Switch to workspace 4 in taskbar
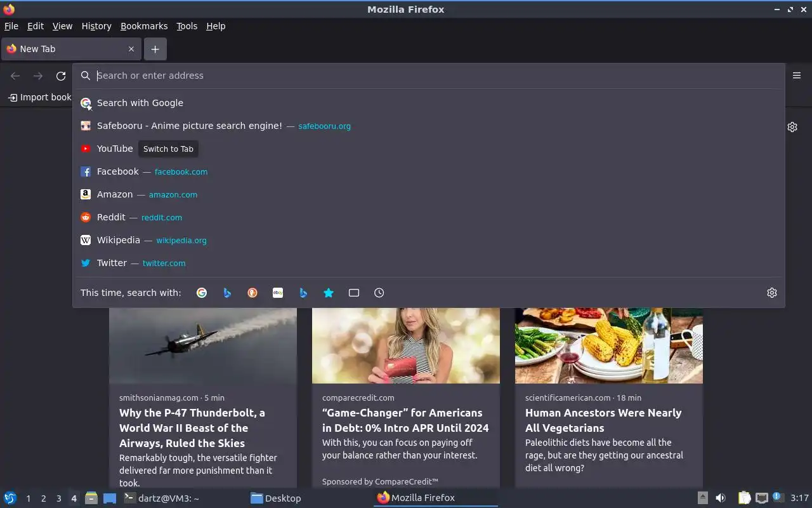812x508 pixels. [x=74, y=498]
